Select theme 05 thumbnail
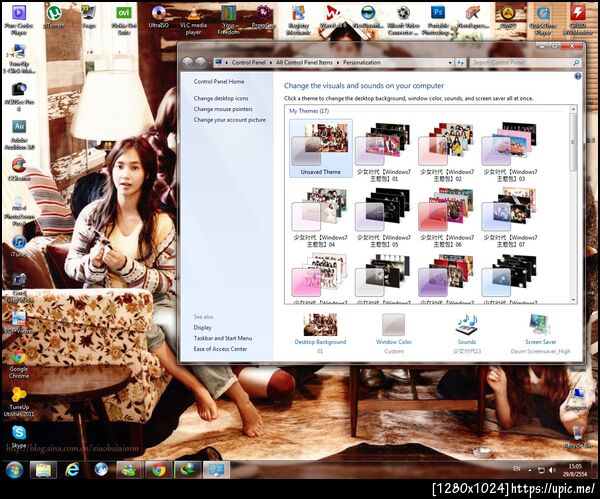This screenshot has width=600, height=499. pos(384,217)
